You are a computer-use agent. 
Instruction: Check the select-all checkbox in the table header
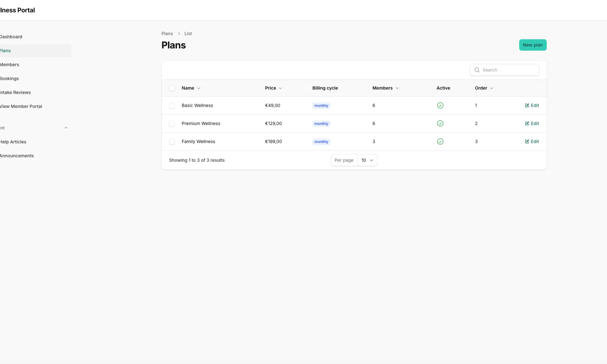point(172,88)
